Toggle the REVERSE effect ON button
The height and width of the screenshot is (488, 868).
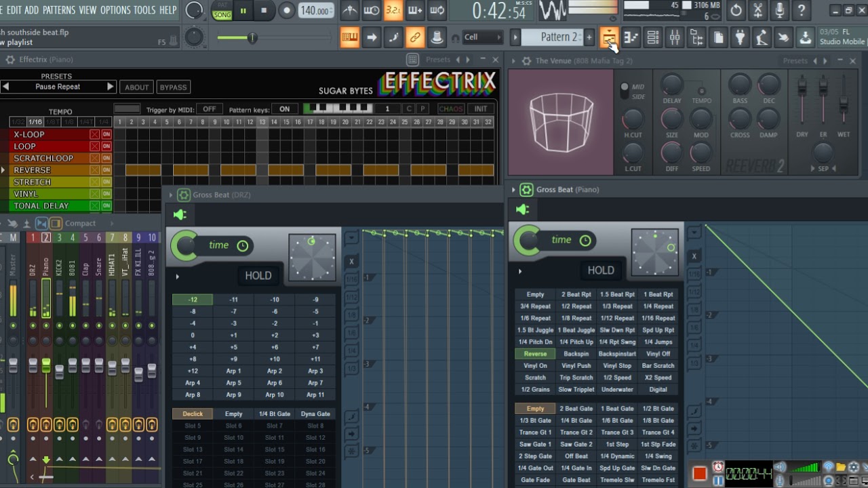106,170
